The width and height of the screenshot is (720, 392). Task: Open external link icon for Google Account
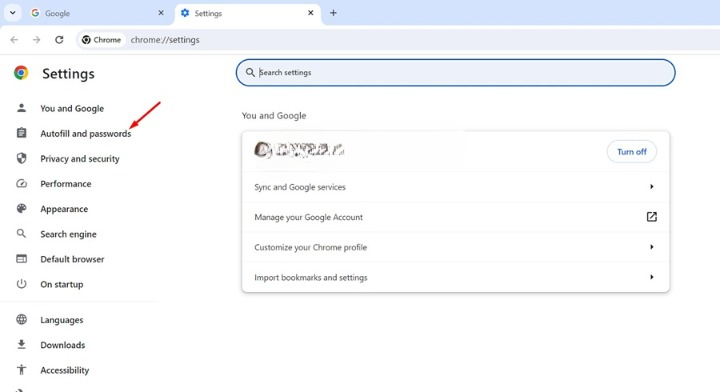[x=652, y=217]
